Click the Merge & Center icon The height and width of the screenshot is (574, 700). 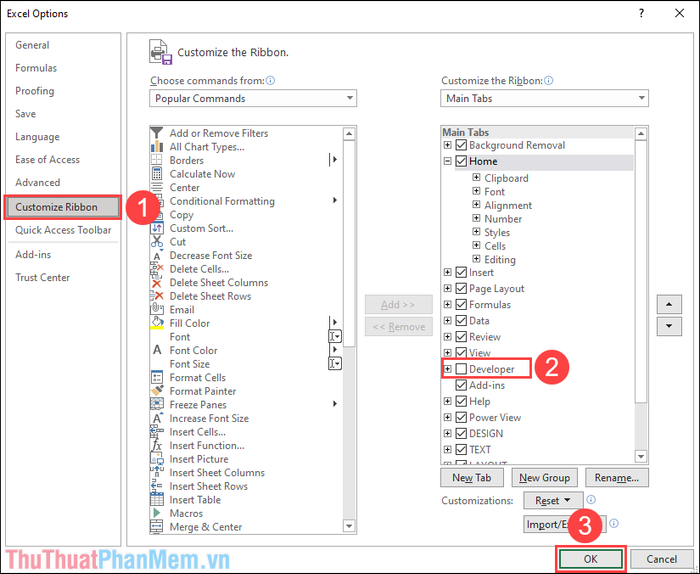tap(157, 526)
